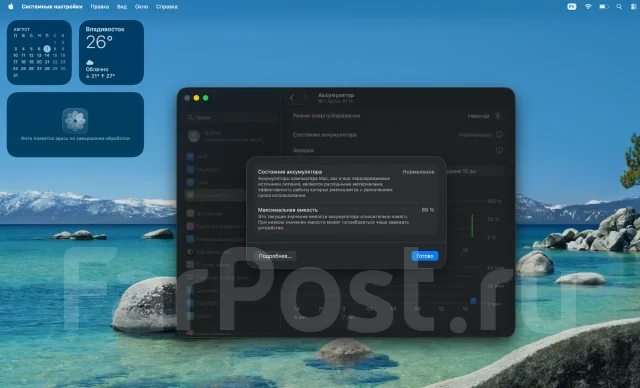
Task: Click the Войти account row in sidebar
Action: coord(231,136)
